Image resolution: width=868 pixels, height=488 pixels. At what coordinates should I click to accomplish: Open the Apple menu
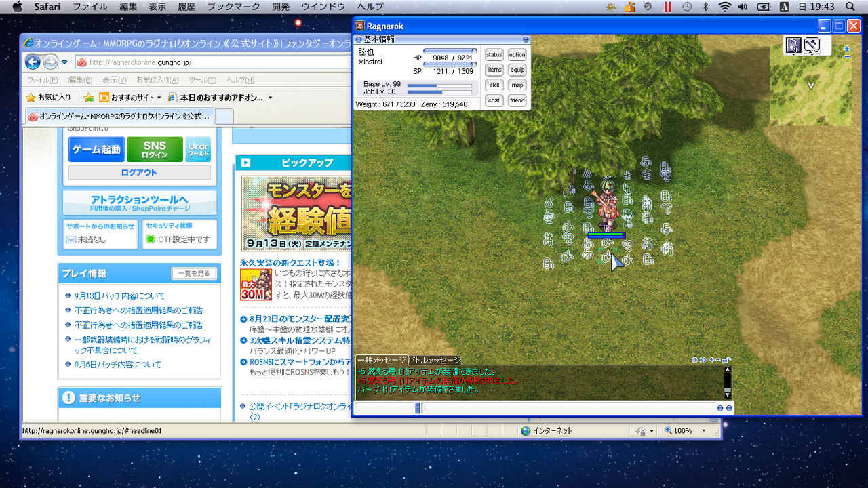(x=18, y=7)
